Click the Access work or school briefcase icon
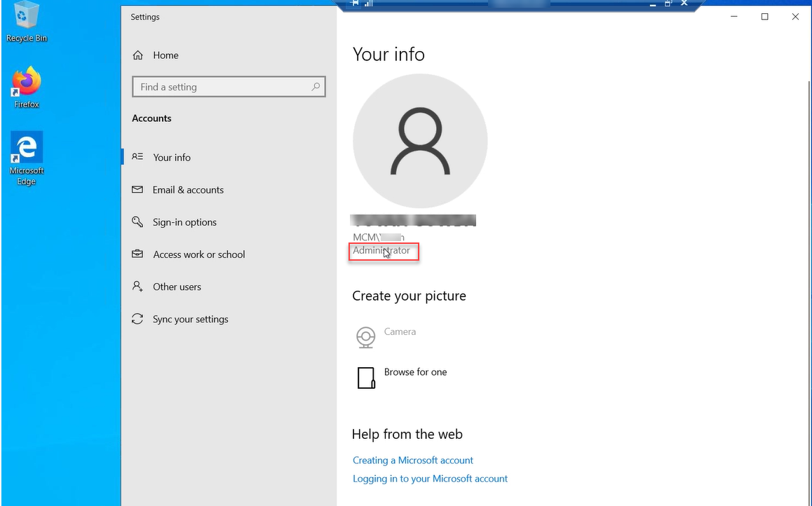Viewport: 812px width, 506px height. coord(137,254)
